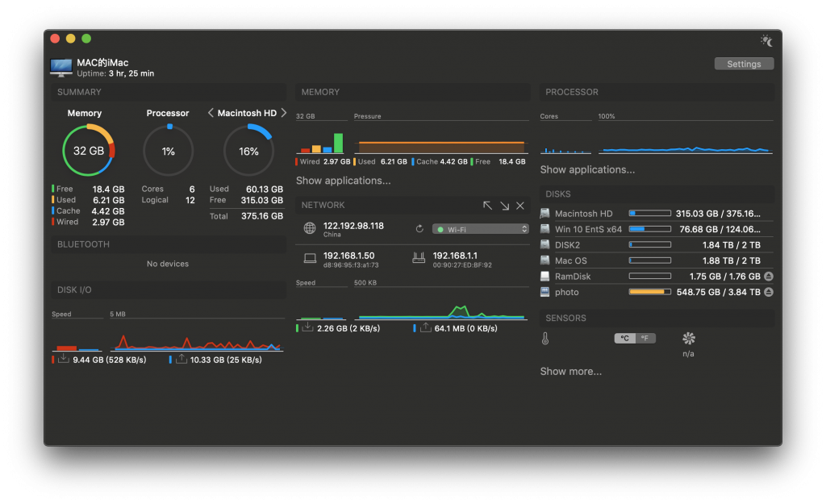Click the fan sensor icon

point(689,338)
